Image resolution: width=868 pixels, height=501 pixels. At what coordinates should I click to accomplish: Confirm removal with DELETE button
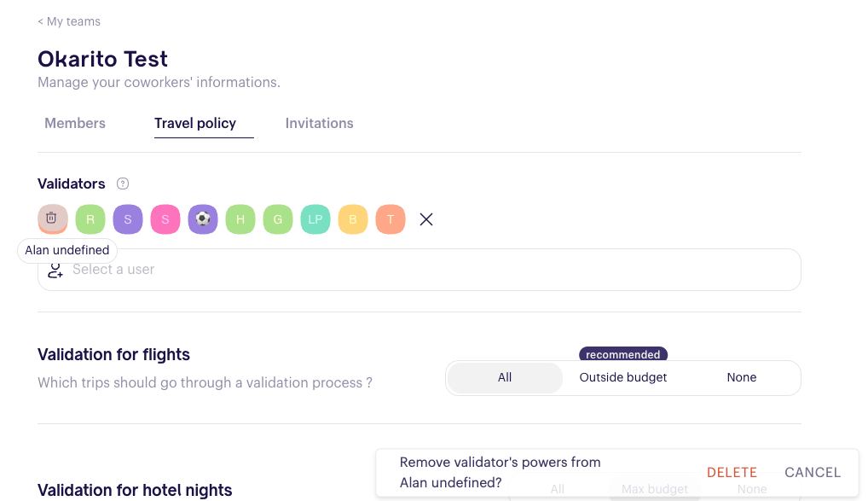pos(732,472)
